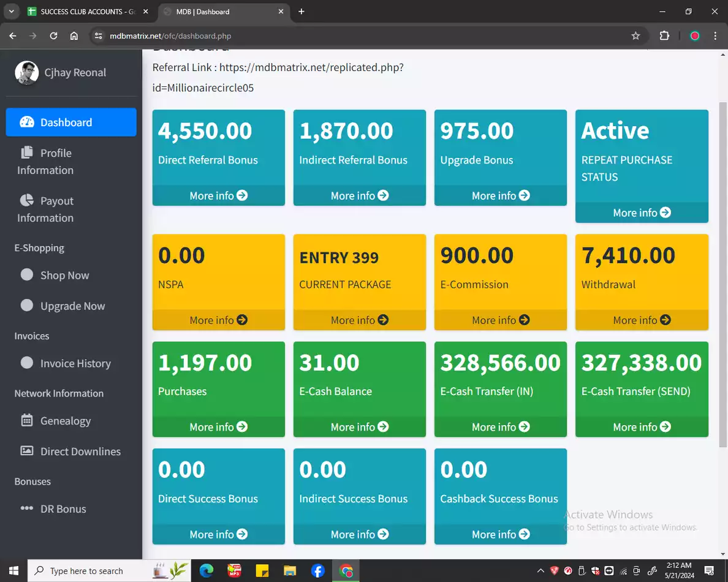Click the Direct Downlines image icon
Viewport: 728px width, 582px height.
27,451
